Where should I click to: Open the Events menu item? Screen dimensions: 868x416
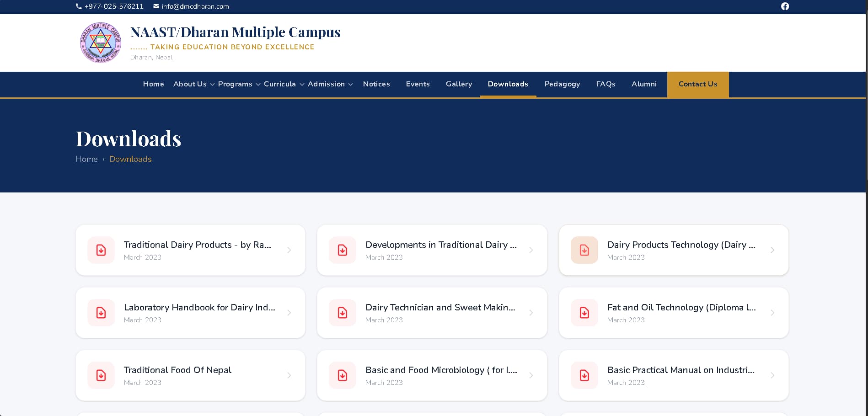(x=418, y=84)
